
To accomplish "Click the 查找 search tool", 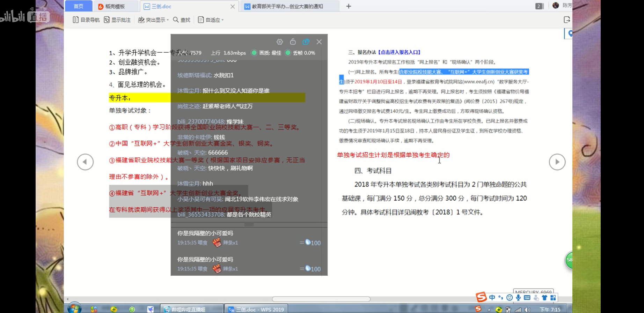I will (182, 20).
